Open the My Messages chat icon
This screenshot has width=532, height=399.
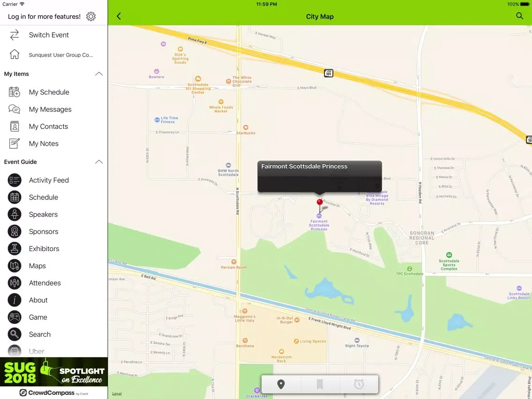tap(14, 109)
